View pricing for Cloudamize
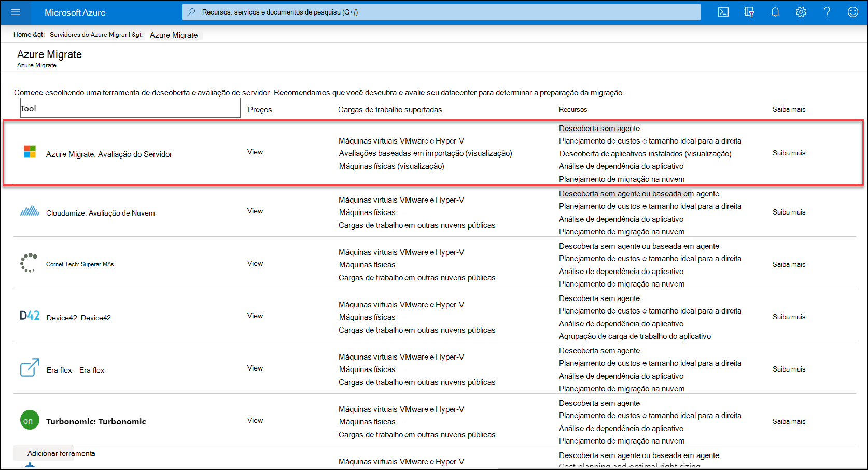This screenshot has height=470, width=868. pos(255,211)
